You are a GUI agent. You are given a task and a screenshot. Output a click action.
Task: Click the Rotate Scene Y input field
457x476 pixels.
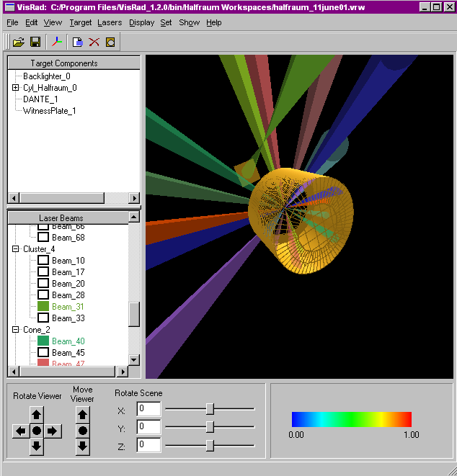coord(148,427)
